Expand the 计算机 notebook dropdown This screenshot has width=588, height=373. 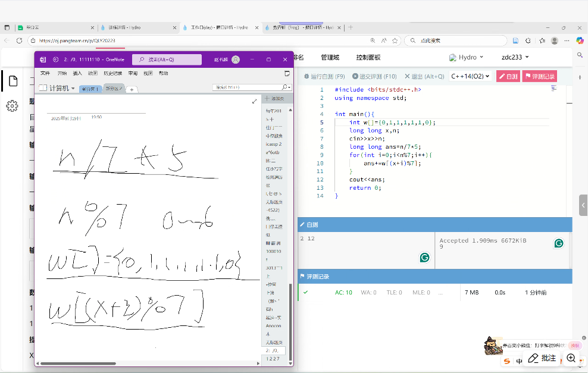pyautogui.click(x=57, y=88)
